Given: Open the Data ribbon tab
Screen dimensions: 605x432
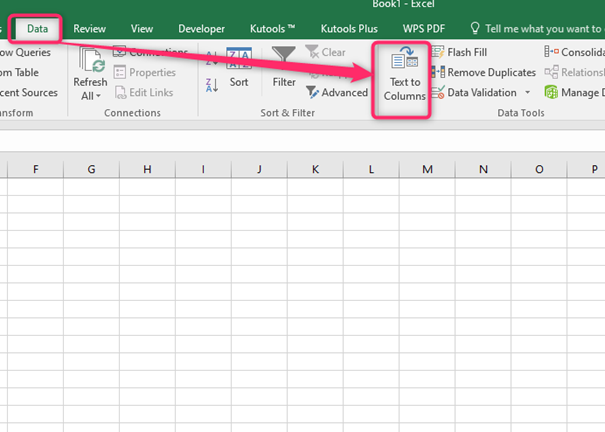Looking at the screenshot, I should point(37,29).
